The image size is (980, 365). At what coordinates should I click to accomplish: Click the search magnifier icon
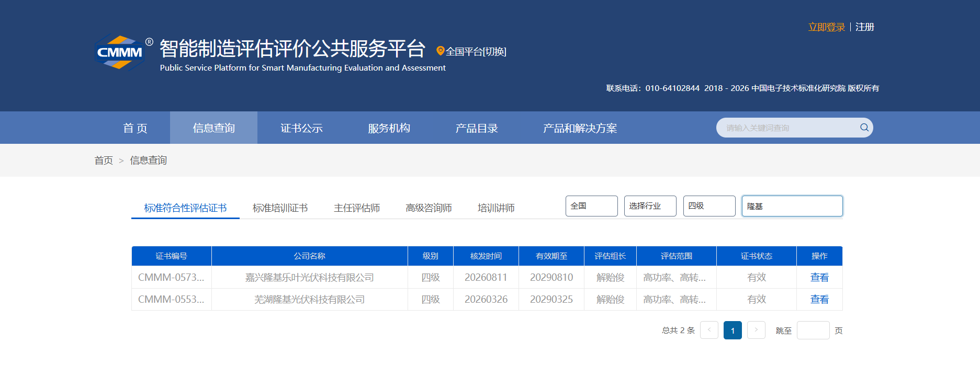864,128
